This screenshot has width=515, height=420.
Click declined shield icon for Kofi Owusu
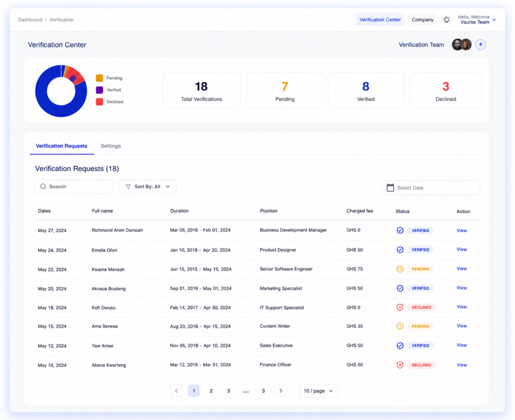point(400,307)
